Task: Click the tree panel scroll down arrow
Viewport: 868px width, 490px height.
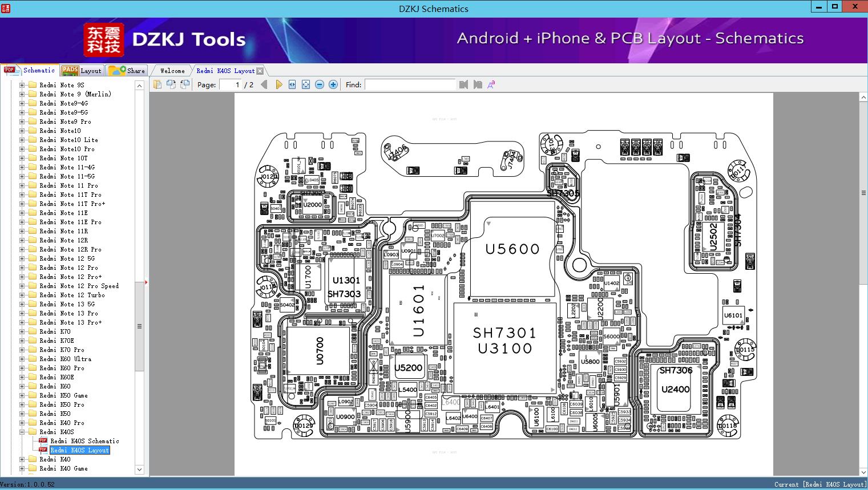Action: coord(139,469)
